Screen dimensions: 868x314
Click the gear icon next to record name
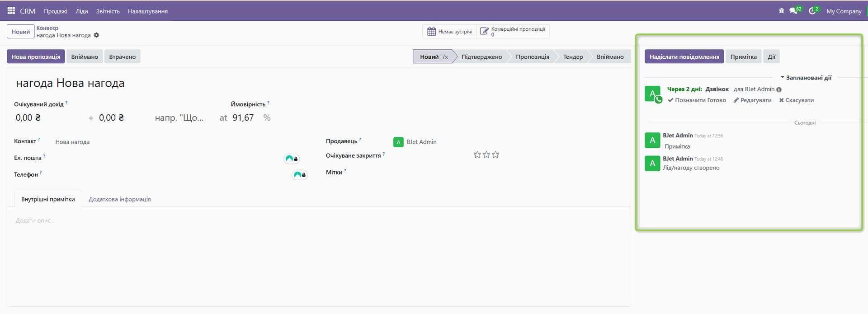(x=96, y=35)
